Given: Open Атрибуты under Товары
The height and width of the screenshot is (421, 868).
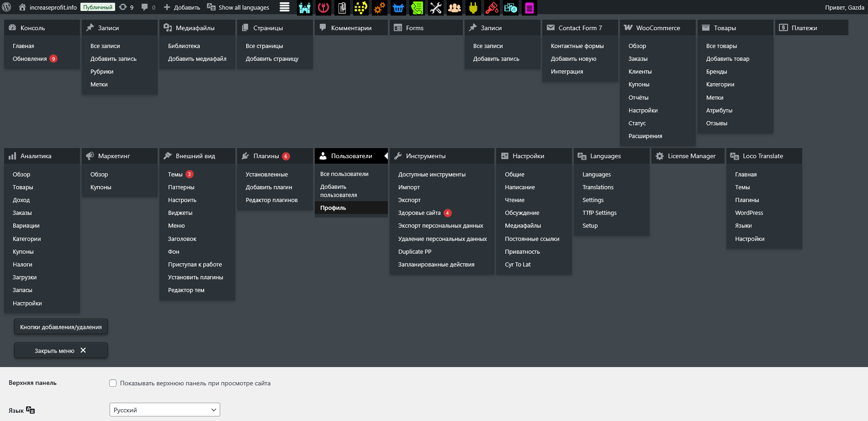Looking at the screenshot, I should point(719,110).
